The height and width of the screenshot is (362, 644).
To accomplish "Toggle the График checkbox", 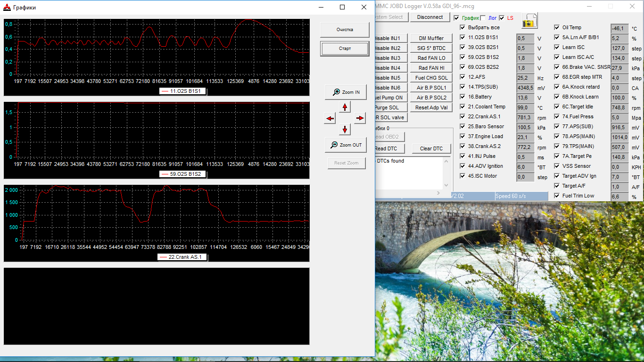I will [456, 18].
